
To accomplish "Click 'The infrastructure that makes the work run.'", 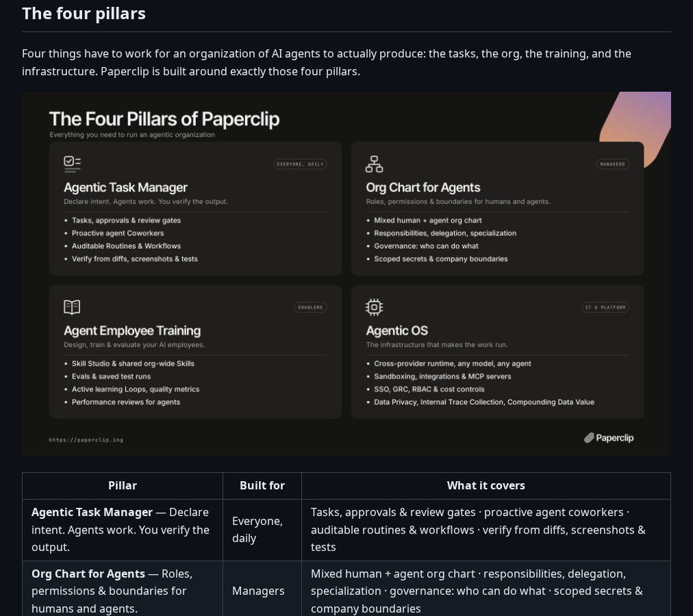I will point(437,345).
